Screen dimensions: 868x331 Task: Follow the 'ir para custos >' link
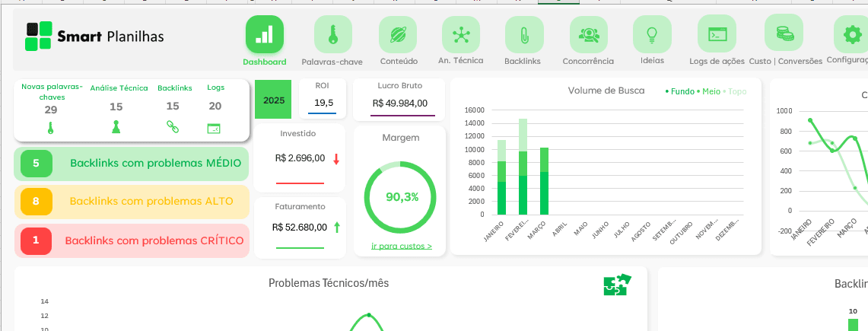pos(401,246)
